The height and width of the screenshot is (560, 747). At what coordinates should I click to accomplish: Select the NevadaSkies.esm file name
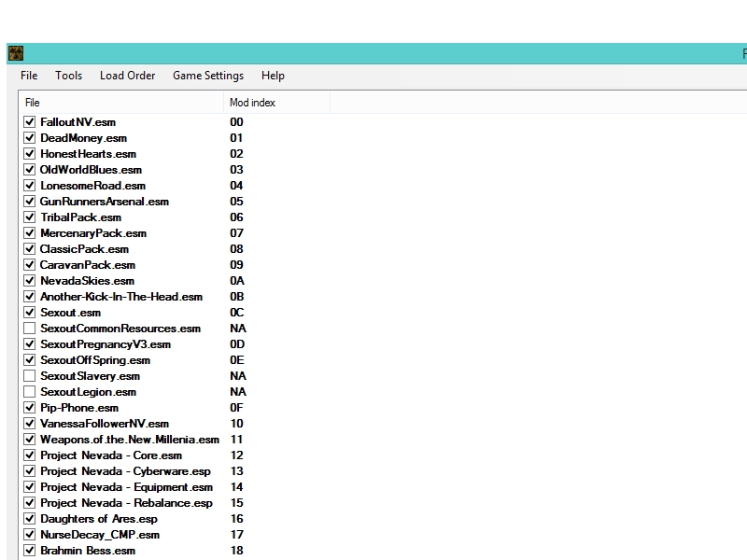(x=87, y=281)
